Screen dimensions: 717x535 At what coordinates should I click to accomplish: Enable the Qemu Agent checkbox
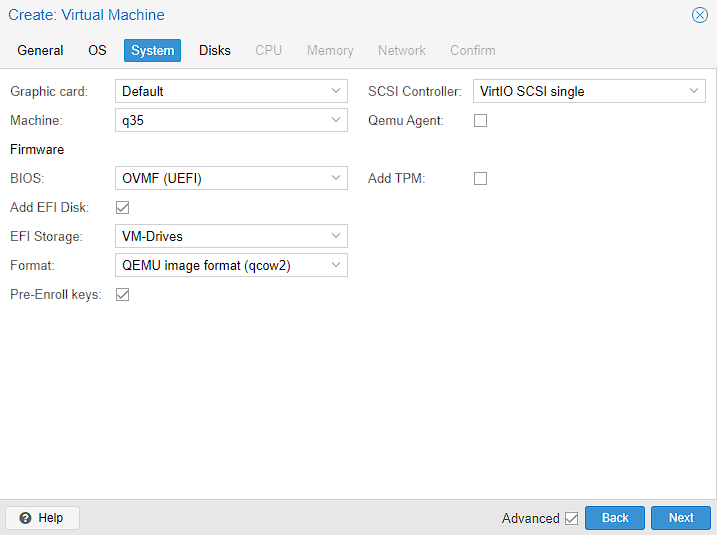tap(480, 121)
